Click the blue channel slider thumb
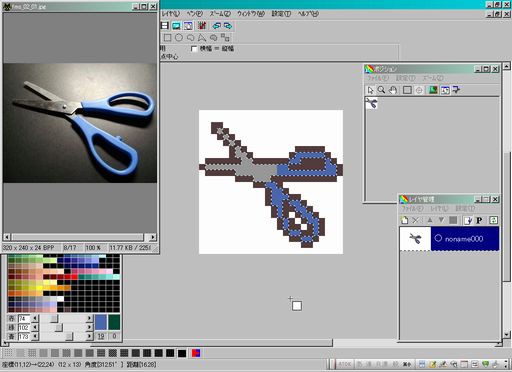 [x=69, y=337]
